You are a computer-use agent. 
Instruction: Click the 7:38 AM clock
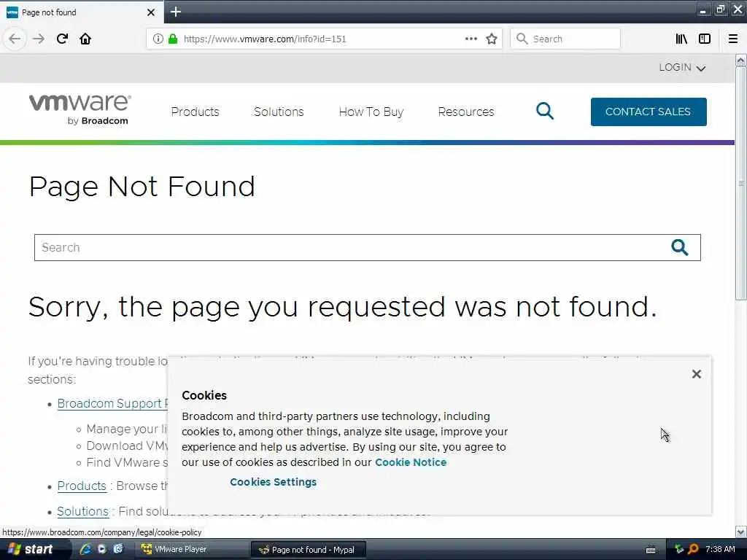(720, 549)
